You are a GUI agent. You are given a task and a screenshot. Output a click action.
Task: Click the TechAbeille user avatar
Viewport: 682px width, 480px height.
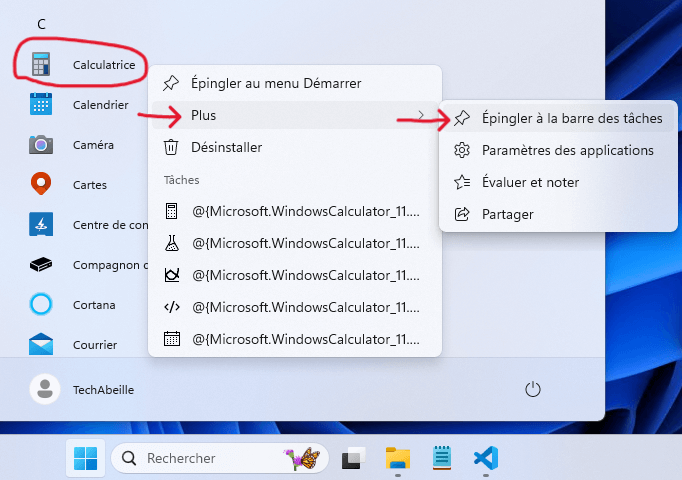pyautogui.click(x=44, y=389)
